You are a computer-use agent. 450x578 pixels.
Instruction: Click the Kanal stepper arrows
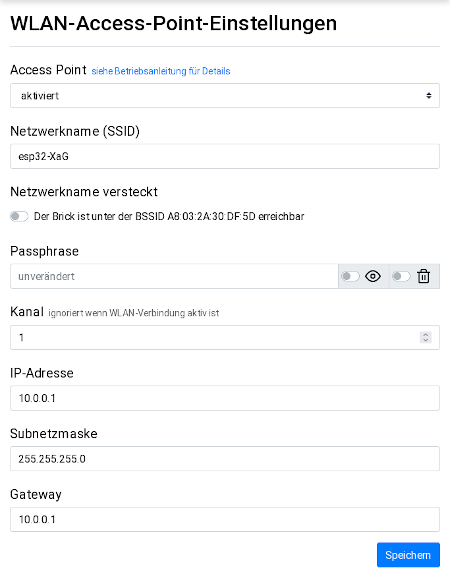pyautogui.click(x=426, y=337)
